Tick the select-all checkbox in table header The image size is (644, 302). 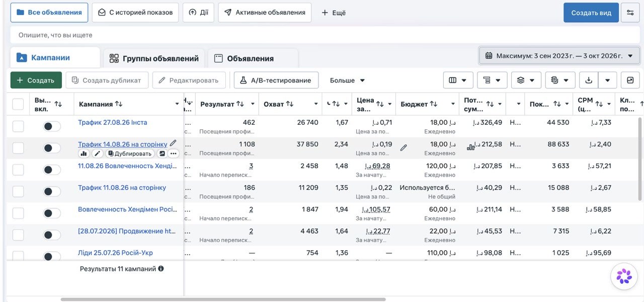point(18,104)
